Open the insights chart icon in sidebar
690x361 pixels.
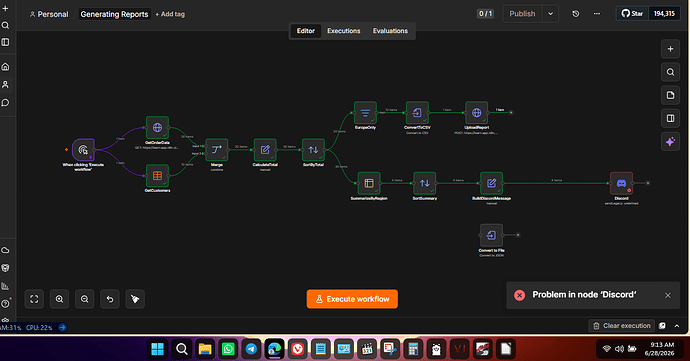(x=5, y=286)
